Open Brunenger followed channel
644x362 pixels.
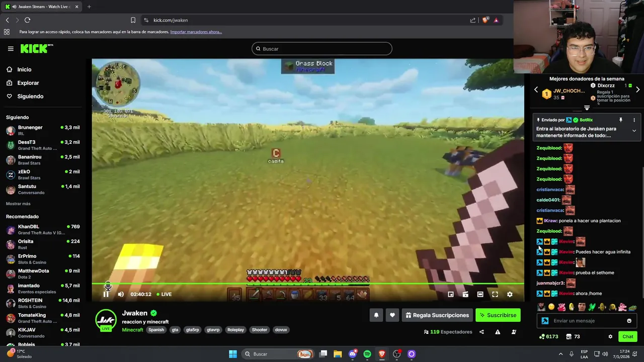click(43, 130)
